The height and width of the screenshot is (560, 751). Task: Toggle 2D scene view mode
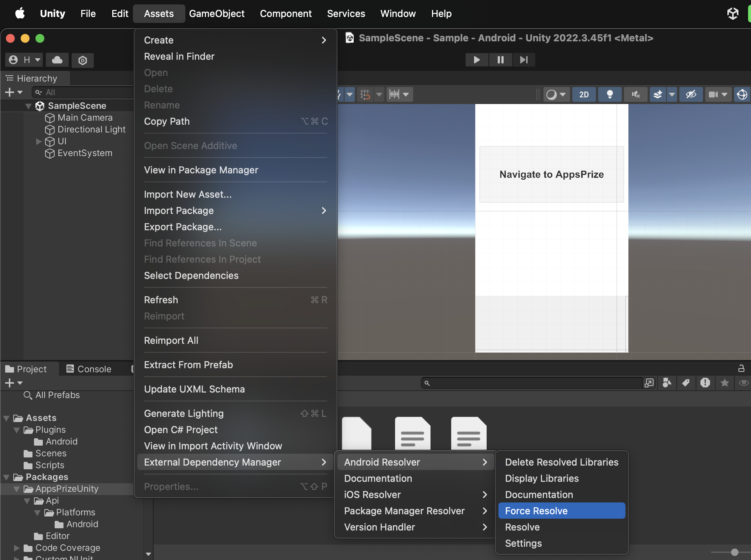pos(584,94)
